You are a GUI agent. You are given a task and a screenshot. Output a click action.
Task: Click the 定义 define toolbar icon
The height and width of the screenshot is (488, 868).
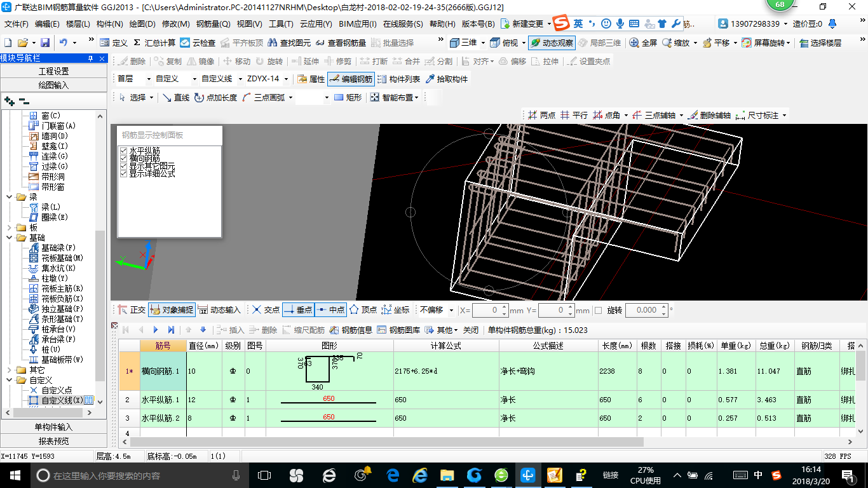click(x=114, y=43)
